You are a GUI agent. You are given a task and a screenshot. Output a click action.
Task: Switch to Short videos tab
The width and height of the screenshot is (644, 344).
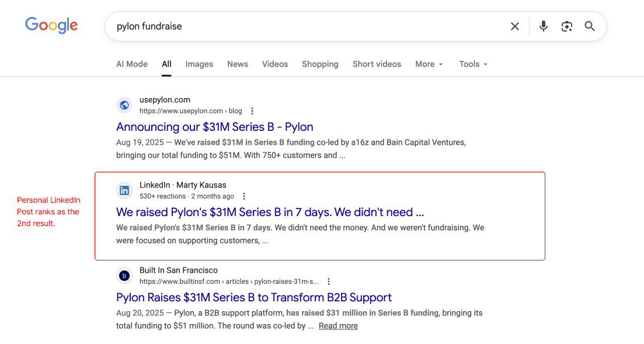377,64
